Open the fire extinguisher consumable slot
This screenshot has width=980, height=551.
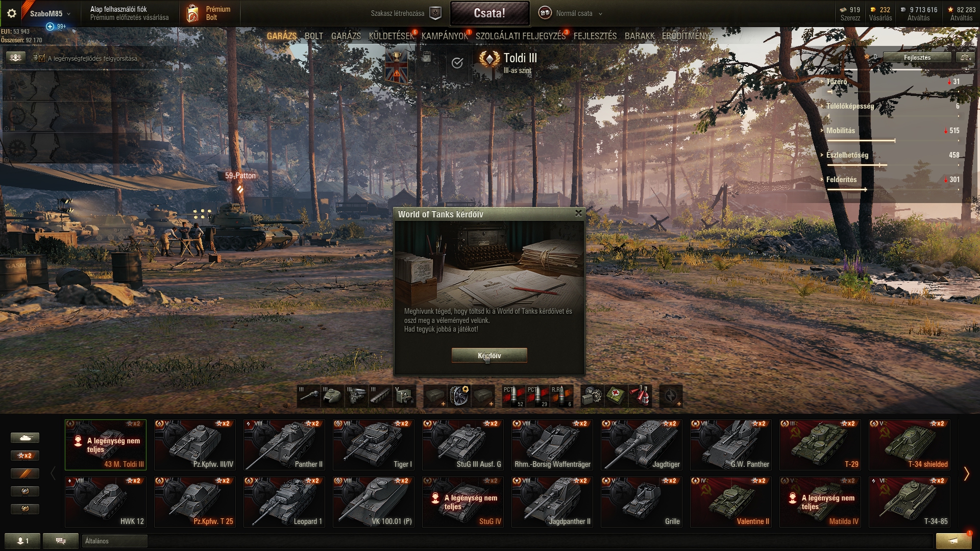[640, 396]
